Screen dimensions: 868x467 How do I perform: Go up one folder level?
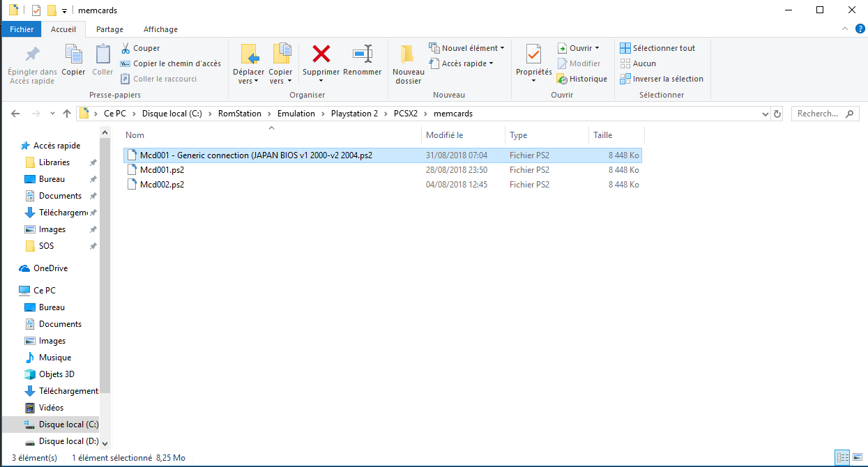(x=67, y=114)
